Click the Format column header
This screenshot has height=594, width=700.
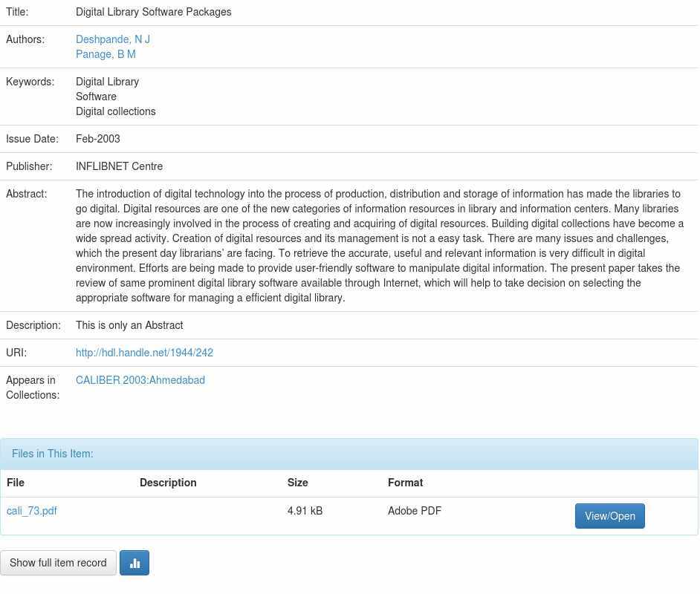point(405,483)
